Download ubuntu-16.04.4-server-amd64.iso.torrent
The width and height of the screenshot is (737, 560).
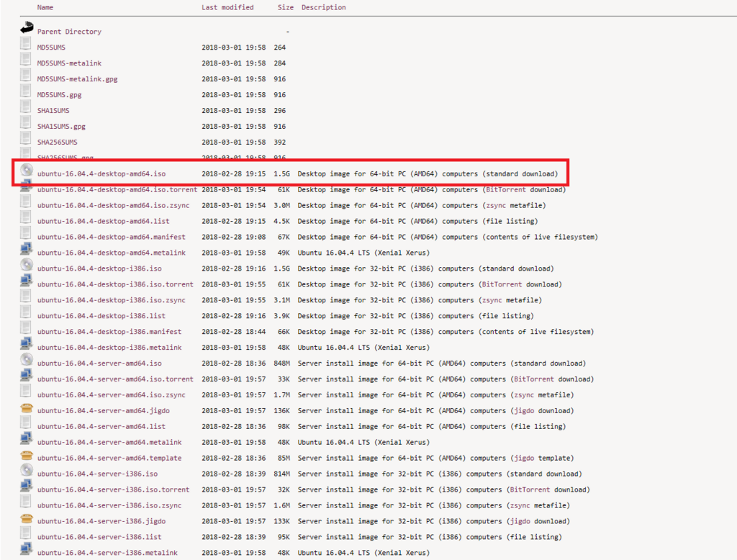(115, 379)
